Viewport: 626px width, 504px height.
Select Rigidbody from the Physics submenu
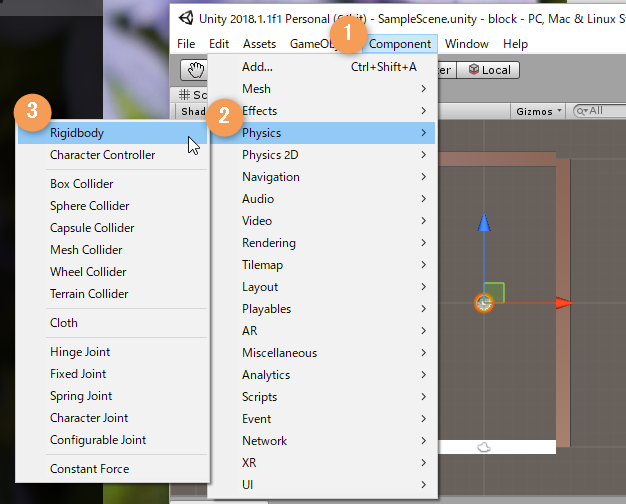click(x=113, y=133)
